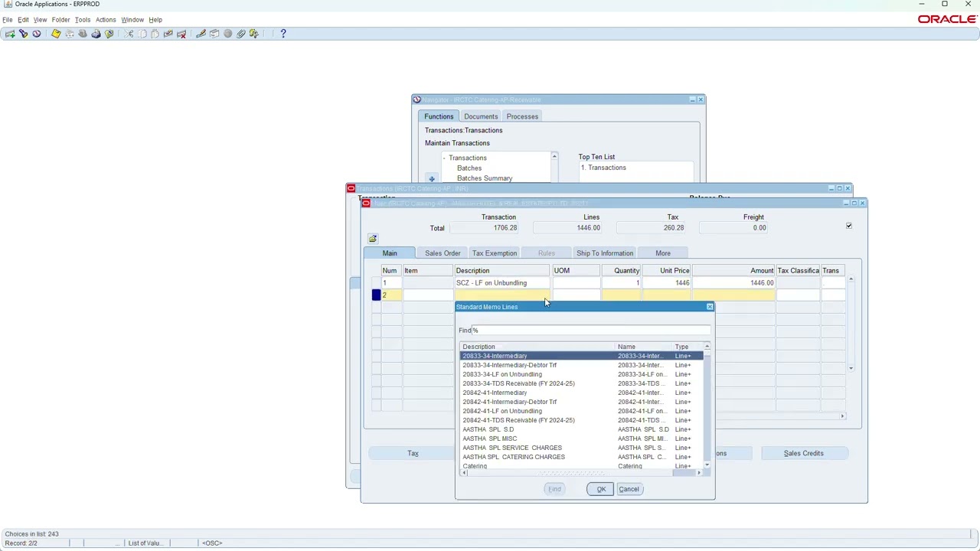Open Window Help question mark icon
The height and width of the screenshot is (551, 980).
coord(283,34)
